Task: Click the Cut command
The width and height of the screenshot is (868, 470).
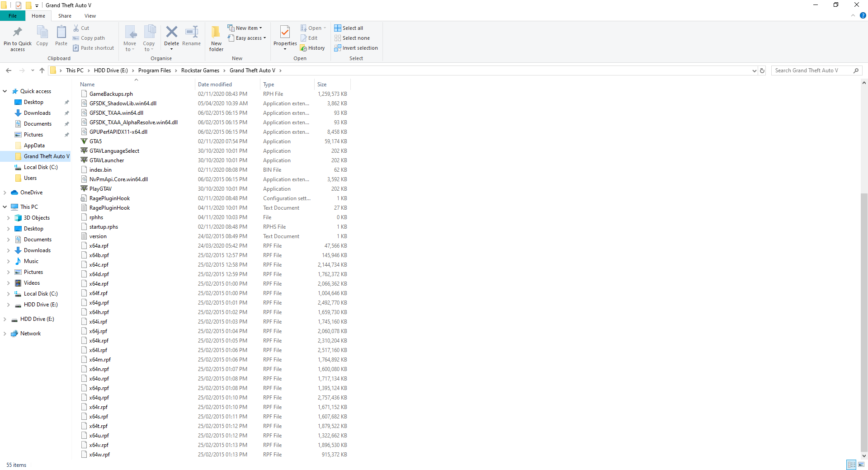Action: click(x=81, y=28)
